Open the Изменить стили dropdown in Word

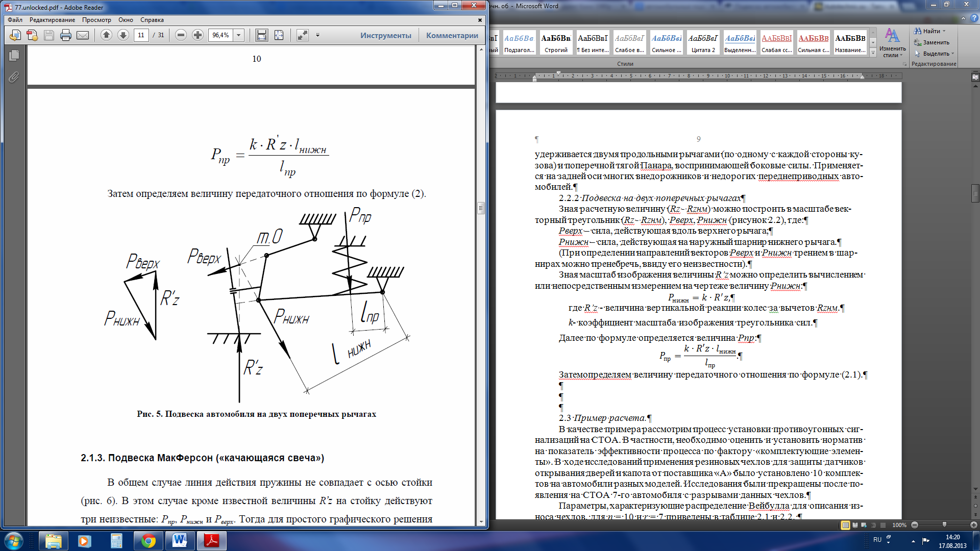(892, 43)
